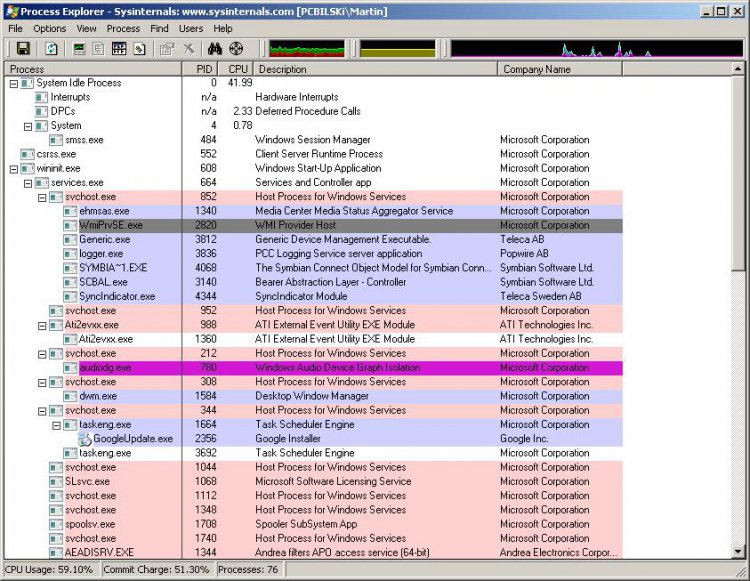This screenshot has width=750, height=581.
Task: Click the icon beside SLsvc.exe
Action: coord(56,481)
